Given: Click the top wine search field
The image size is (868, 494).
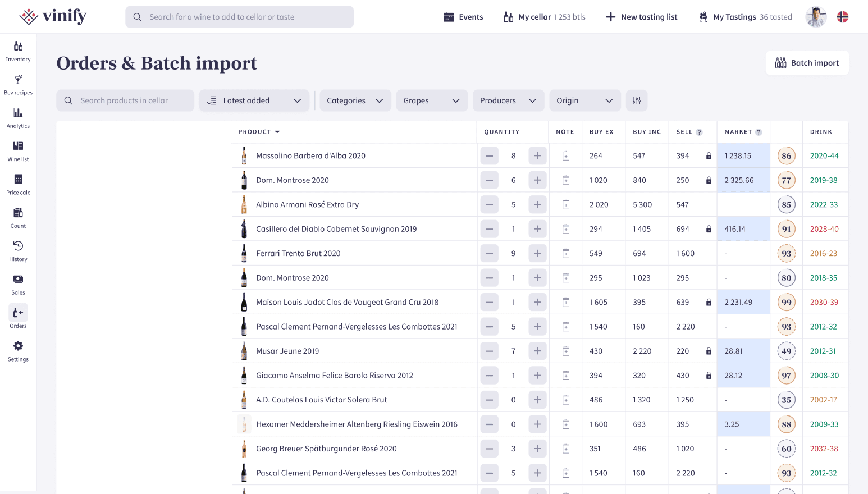Looking at the screenshot, I should pyautogui.click(x=240, y=17).
